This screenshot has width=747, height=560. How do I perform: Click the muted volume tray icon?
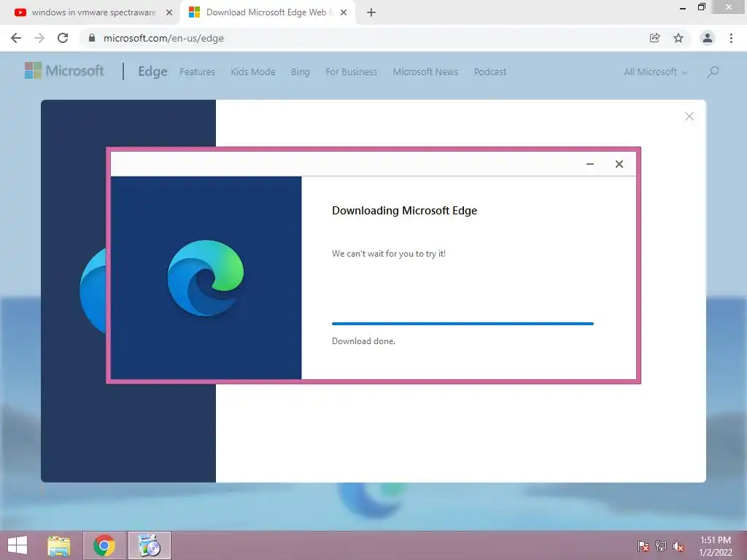click(x=678, y=546)
